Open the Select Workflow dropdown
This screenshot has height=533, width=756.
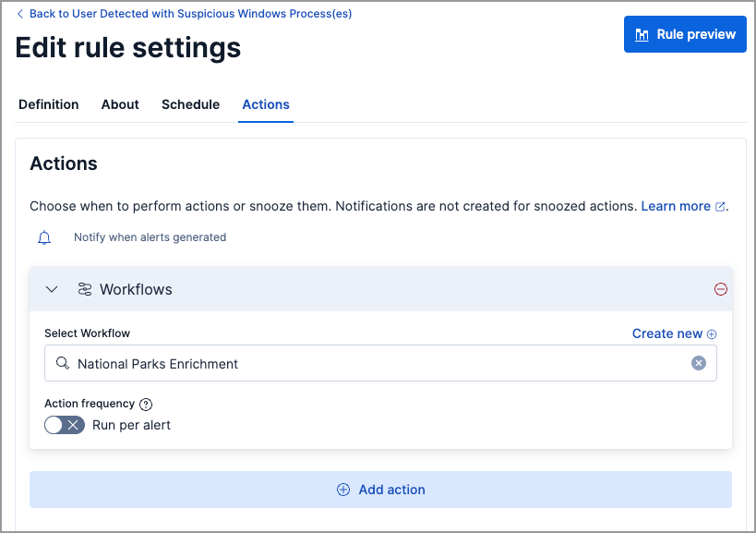(369, 363)
